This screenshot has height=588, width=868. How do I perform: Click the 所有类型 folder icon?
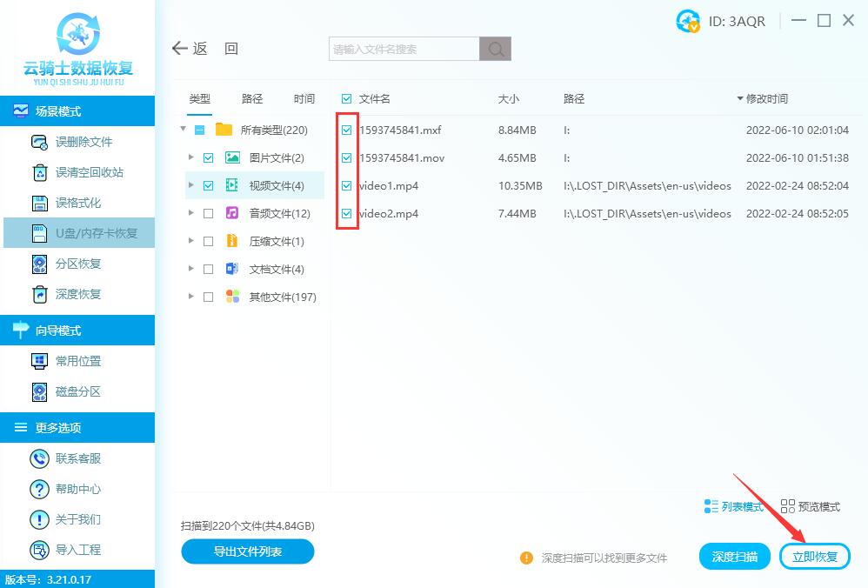pyautogui.click(x=224, y=130)
